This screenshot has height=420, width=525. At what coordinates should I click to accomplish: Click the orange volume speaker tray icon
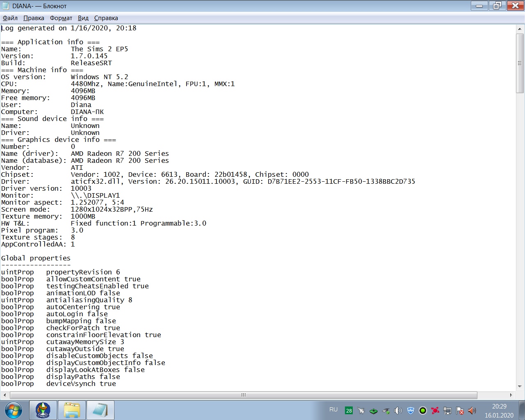(472, 411)
